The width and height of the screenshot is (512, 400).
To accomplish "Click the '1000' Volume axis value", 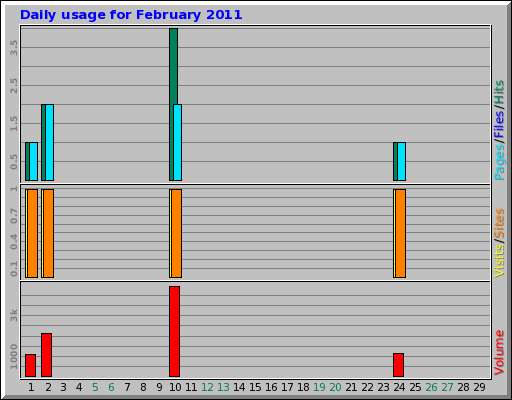I will [14, 357].
